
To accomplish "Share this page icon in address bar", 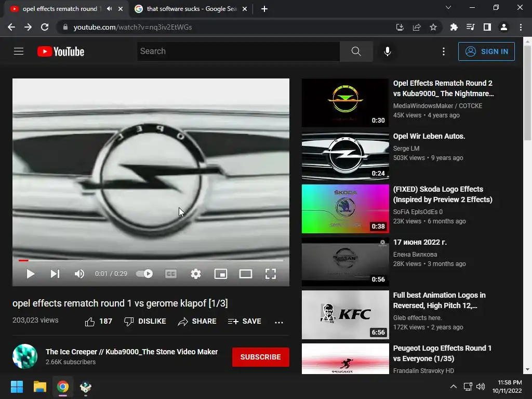I will coord(417,27).
